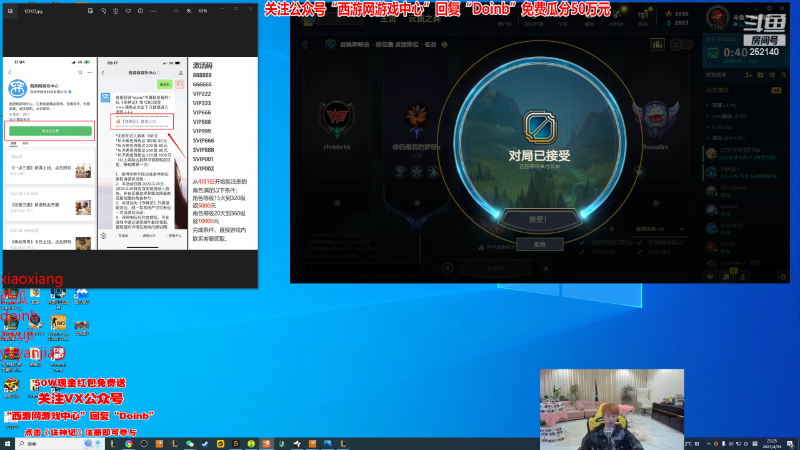The height and width of the screenshot is (450, 800).
Task: Show file info in Photos
Action: 140,11
